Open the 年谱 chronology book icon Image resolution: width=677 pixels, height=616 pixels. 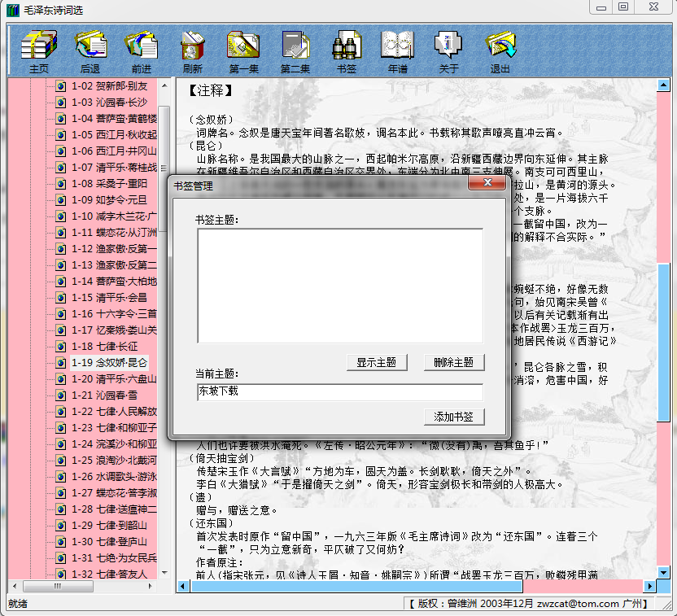(397, 51)
